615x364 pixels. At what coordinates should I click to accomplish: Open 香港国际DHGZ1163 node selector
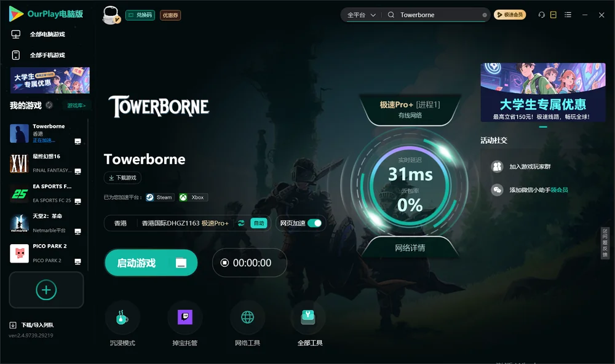(185, 223)
